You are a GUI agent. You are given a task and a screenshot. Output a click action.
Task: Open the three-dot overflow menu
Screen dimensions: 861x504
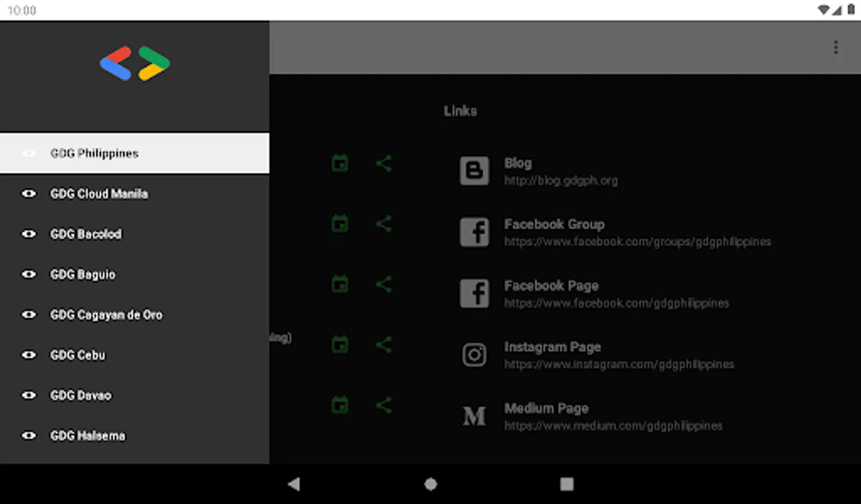pyautogui.click(x=836, y=48)
